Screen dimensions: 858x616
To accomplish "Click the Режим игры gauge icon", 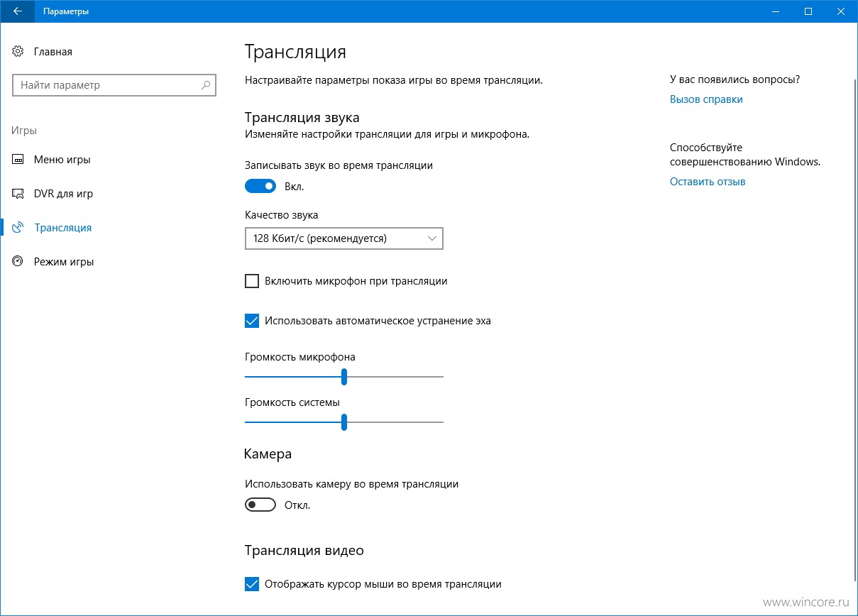I will coord(18,262).
